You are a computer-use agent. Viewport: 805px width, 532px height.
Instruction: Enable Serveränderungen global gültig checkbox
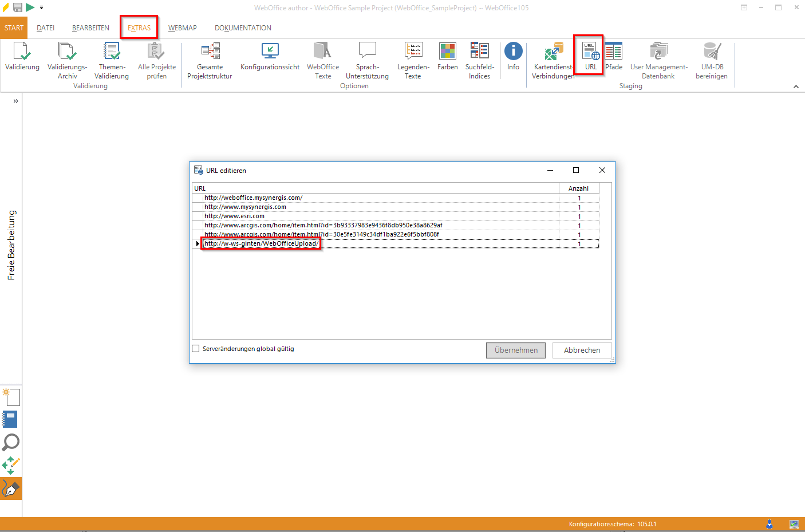(x=196, y=349)
